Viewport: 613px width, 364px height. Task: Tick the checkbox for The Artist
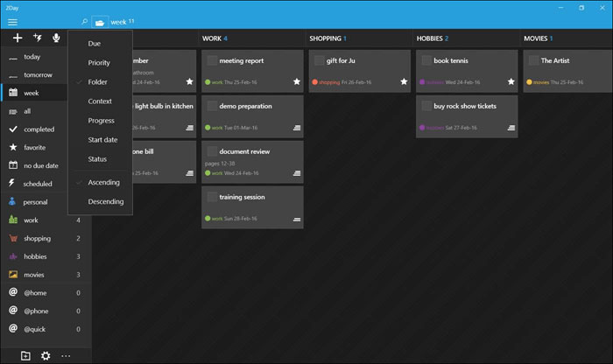coord(532,60)
